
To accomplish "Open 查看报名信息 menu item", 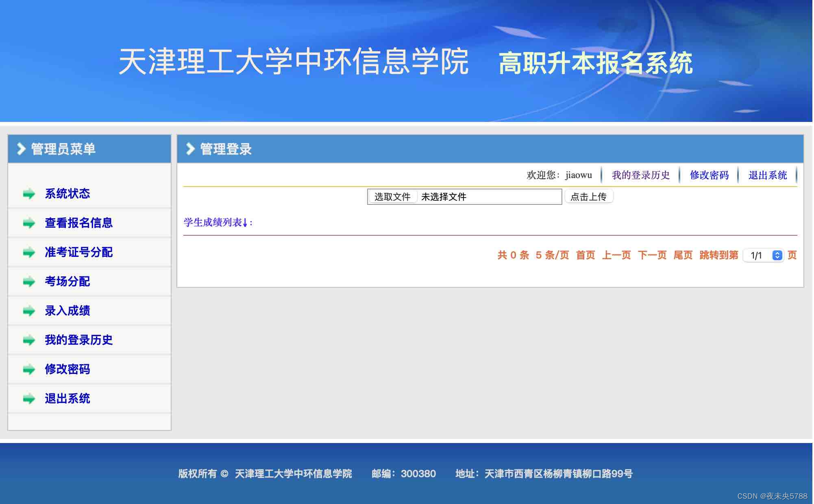I will coord(79,223).
